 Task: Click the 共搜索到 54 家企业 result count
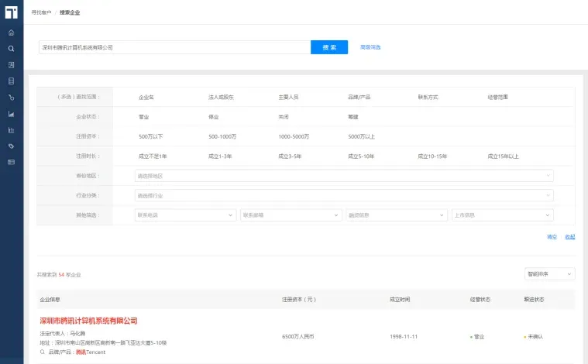59,275
